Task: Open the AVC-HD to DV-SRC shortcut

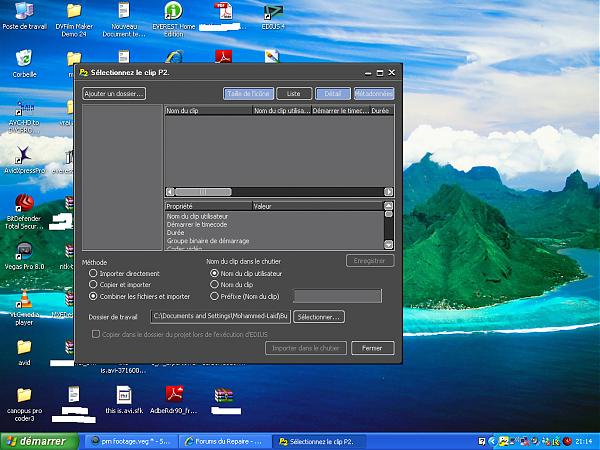Action: tap(24, 116)
